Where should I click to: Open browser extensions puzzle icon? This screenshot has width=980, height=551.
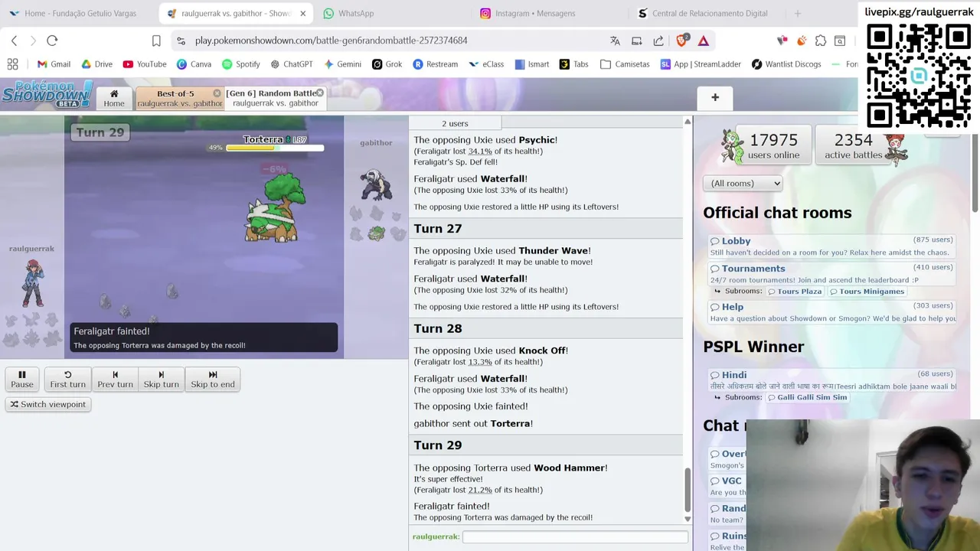821,41
